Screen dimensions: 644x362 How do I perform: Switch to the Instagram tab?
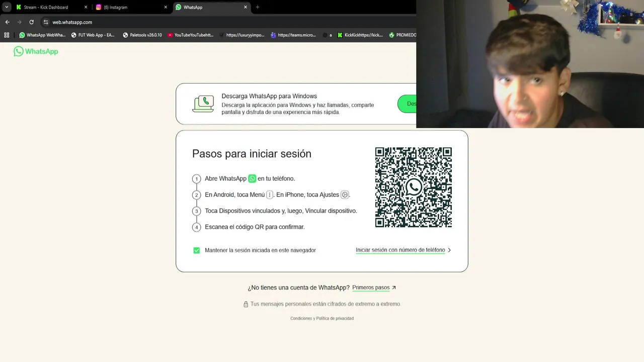point(116,7)
